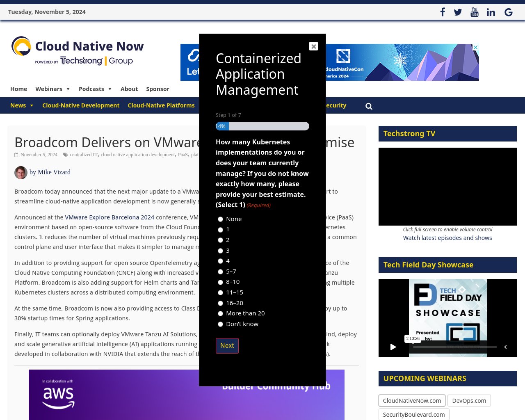Play the Tech Field Day Showcase video
This screenshot has height=420, width=525.
[393, 347]
